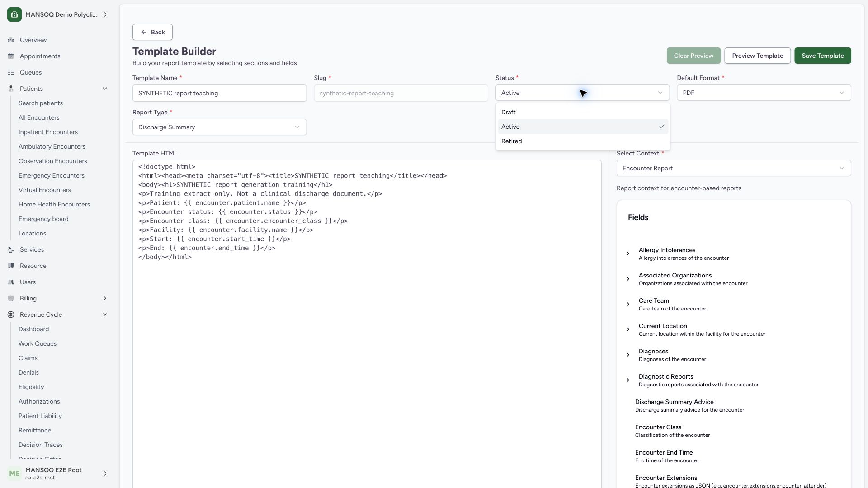Open the Default Format PDF dropdown
Image resolution: width=868 pixels, height=488 pixels.
764,93
